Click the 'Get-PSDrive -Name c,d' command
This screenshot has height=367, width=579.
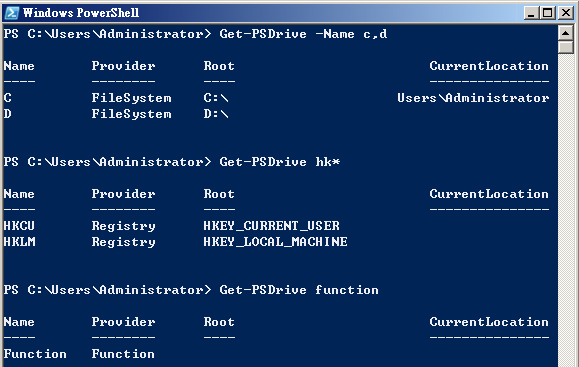pos(303,34)
